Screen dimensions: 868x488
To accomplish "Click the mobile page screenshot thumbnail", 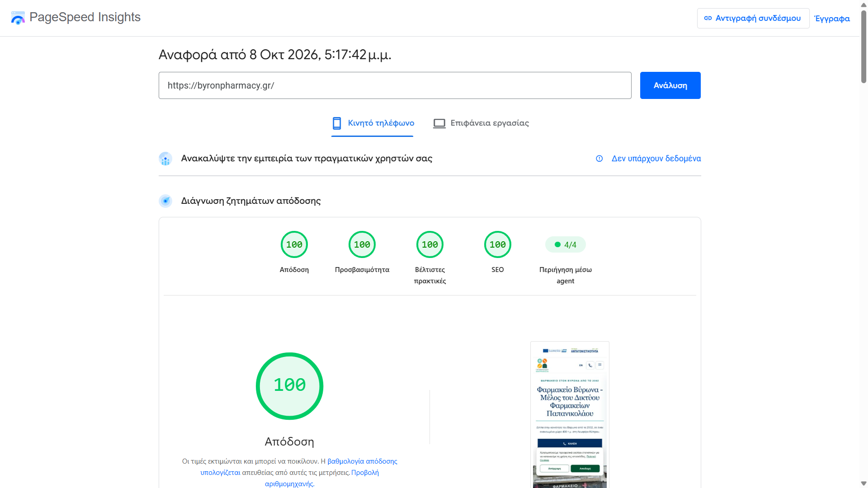I will click(x=570, y=415).
